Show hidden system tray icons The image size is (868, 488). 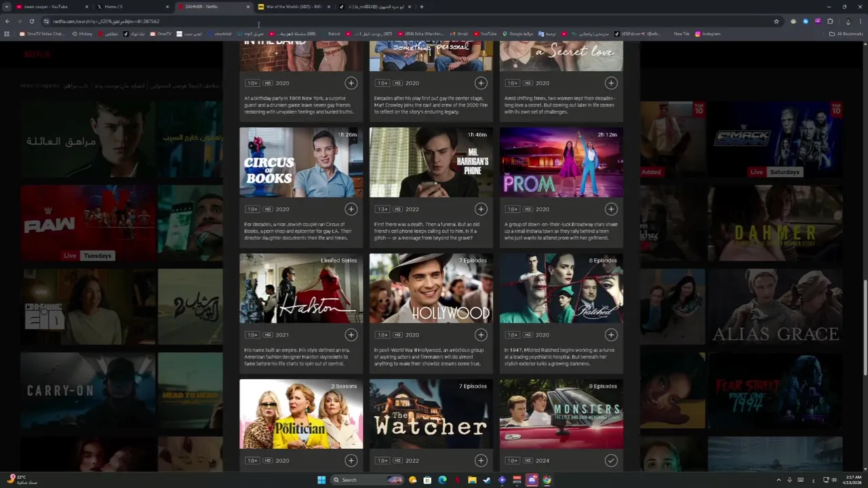(779, 480)
